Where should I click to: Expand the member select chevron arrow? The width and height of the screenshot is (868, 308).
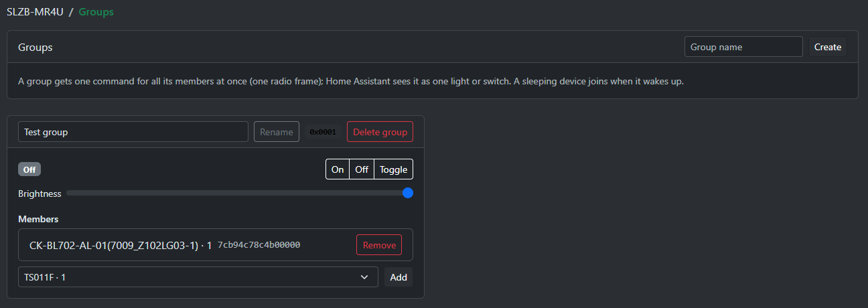pos(364,277)
